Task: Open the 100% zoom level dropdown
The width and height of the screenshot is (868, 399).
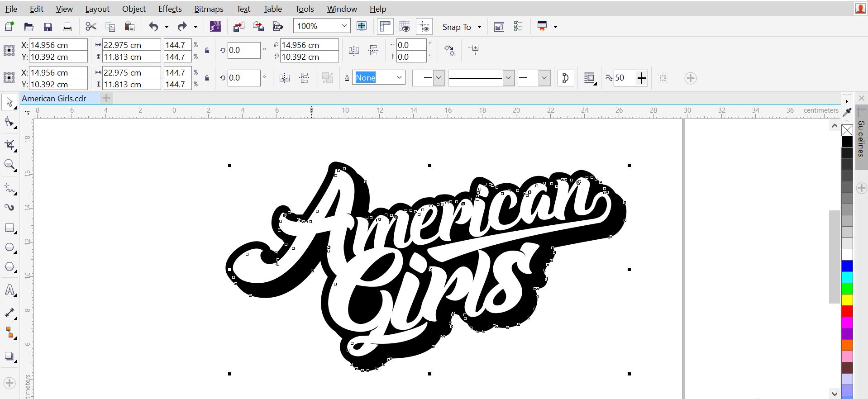Action: click(x=344, y=26)
